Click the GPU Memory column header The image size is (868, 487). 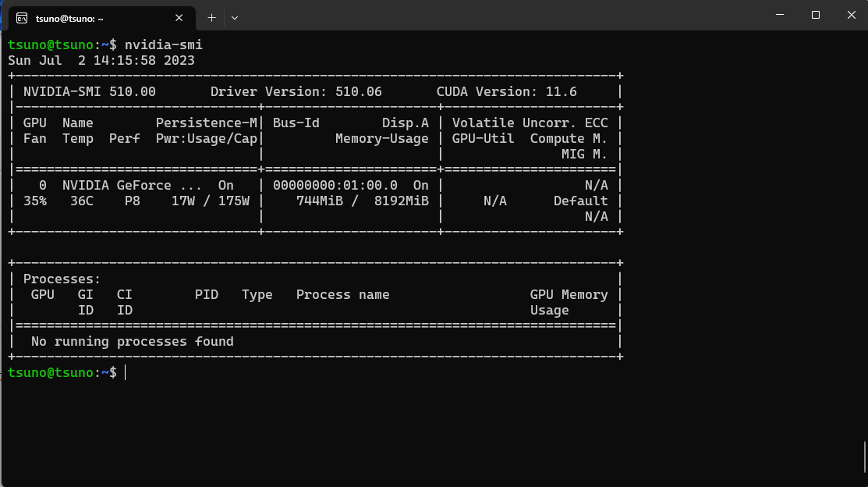pos(569,294)
